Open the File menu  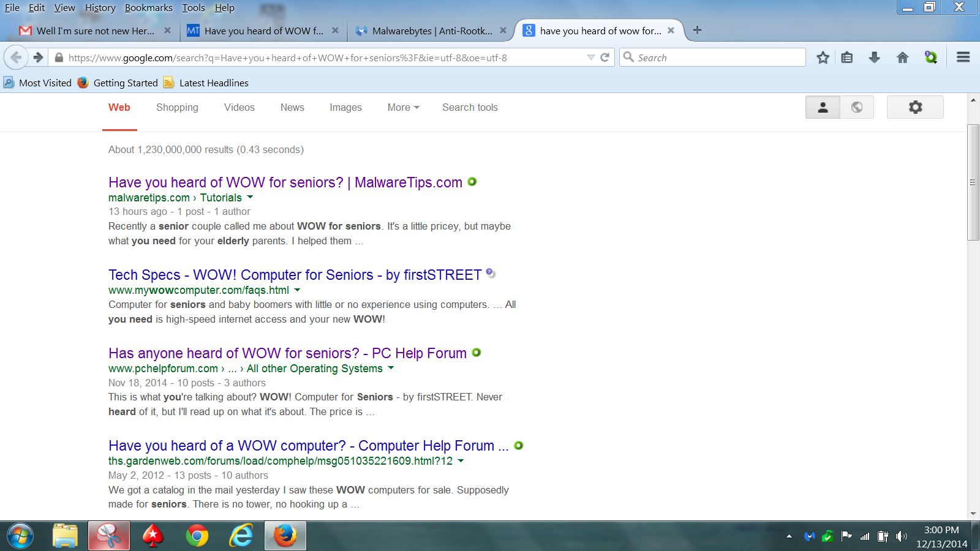pos(12,8)
